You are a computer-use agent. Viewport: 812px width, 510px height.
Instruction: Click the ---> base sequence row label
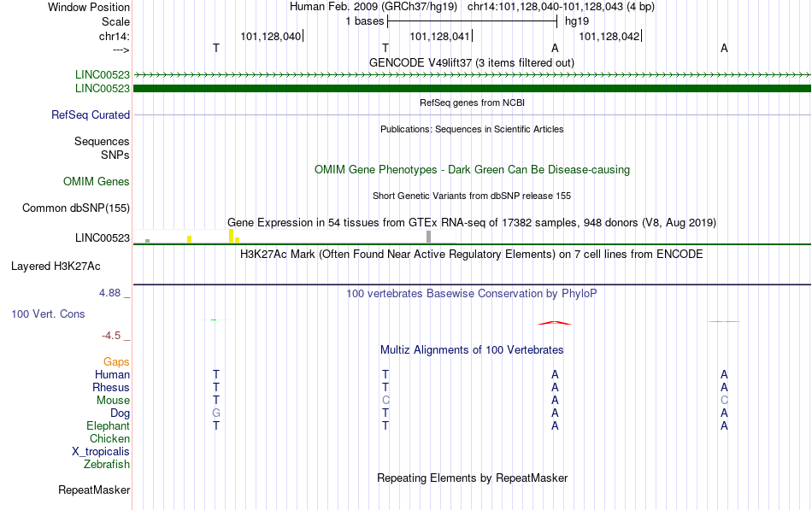(121, 50)
